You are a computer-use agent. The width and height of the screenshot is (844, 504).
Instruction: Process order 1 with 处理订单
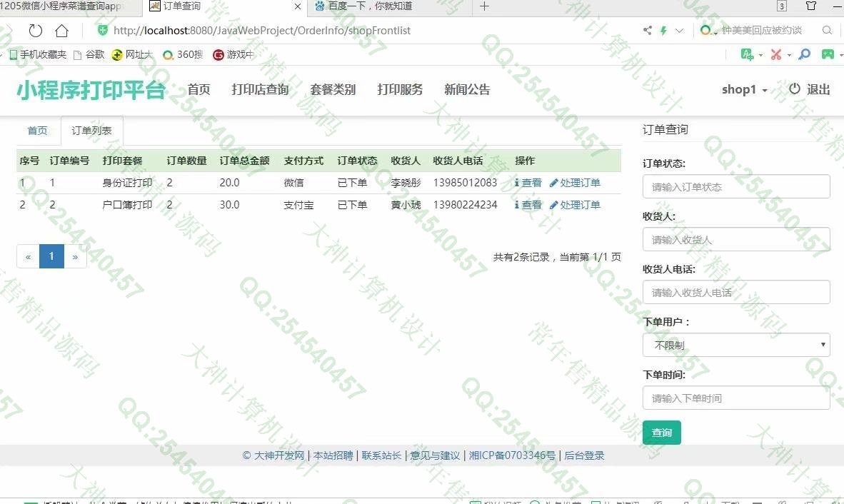pos(574,183)
